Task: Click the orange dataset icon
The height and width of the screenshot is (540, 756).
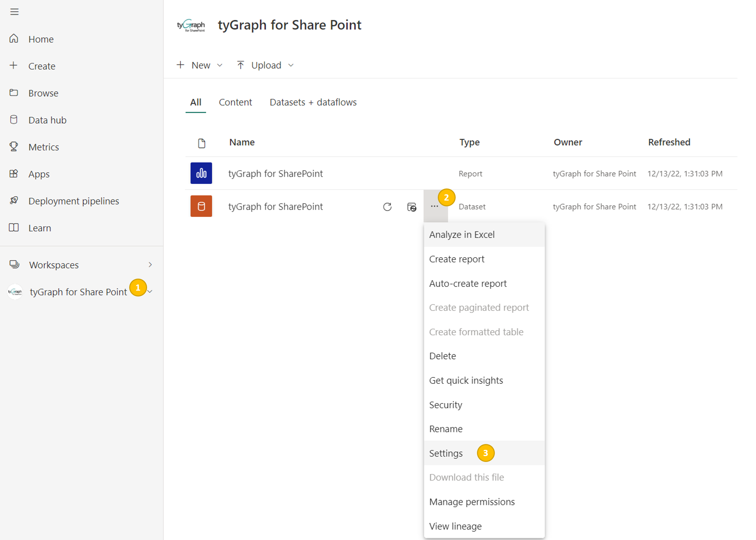Action: (201, 206)
